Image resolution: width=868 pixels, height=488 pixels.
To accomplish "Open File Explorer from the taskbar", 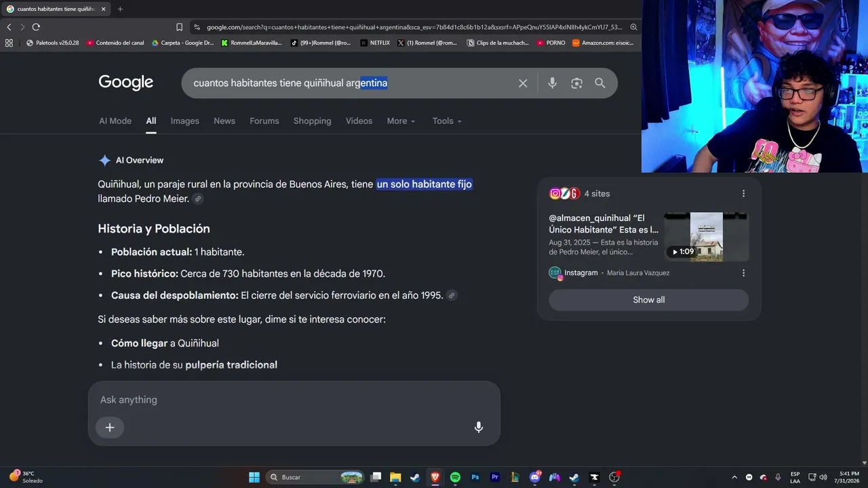I will click(395, 477).
